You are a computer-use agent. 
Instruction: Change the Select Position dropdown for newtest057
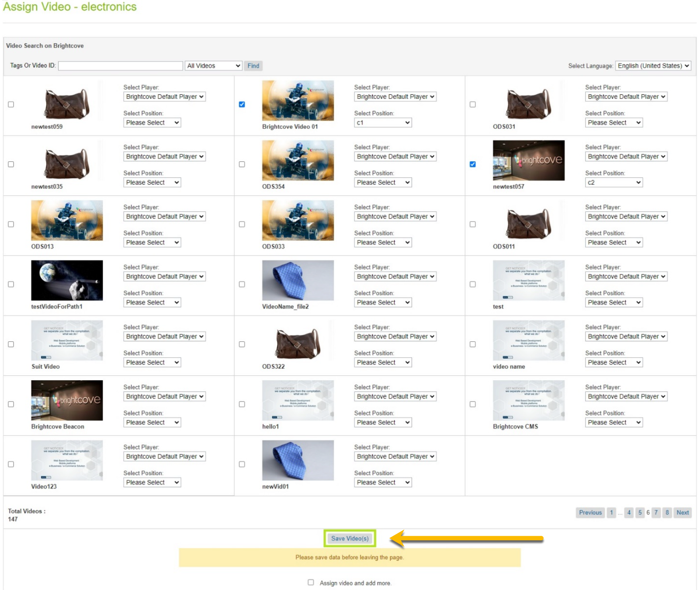pos(613,182)
